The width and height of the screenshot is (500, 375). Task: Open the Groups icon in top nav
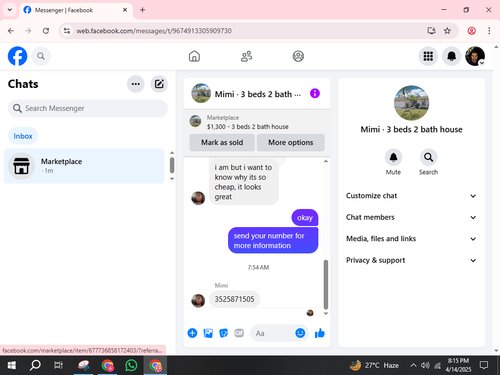tap(298, 56)
